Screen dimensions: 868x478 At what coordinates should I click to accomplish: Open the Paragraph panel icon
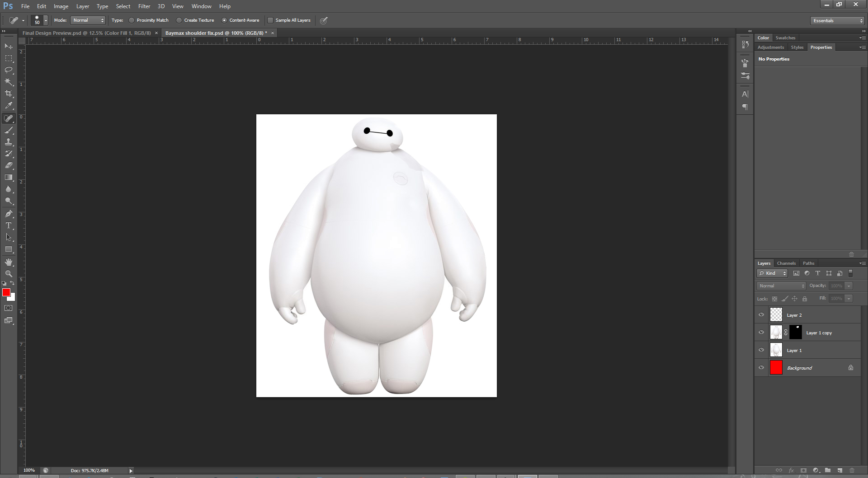745,107
